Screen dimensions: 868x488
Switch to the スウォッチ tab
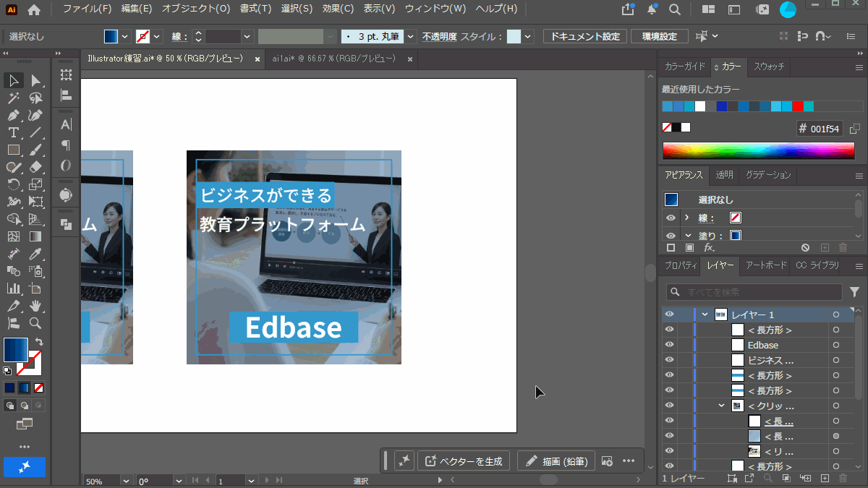(x=769, y=67)
